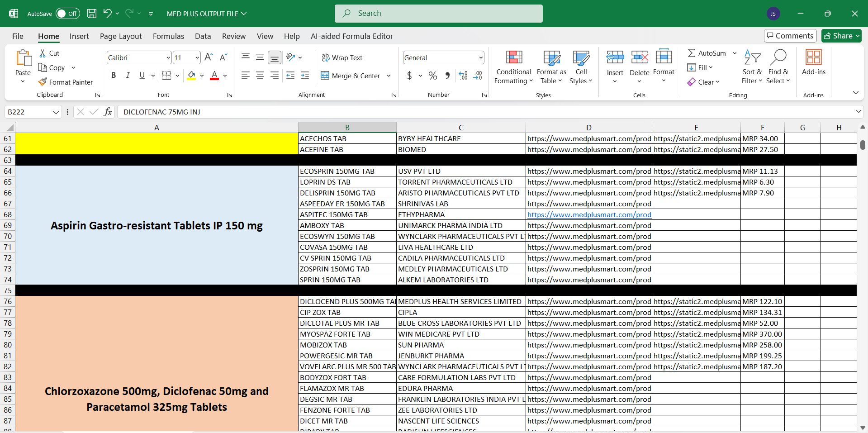
Task: Click the Share button
Action: [x=841, y=36]
